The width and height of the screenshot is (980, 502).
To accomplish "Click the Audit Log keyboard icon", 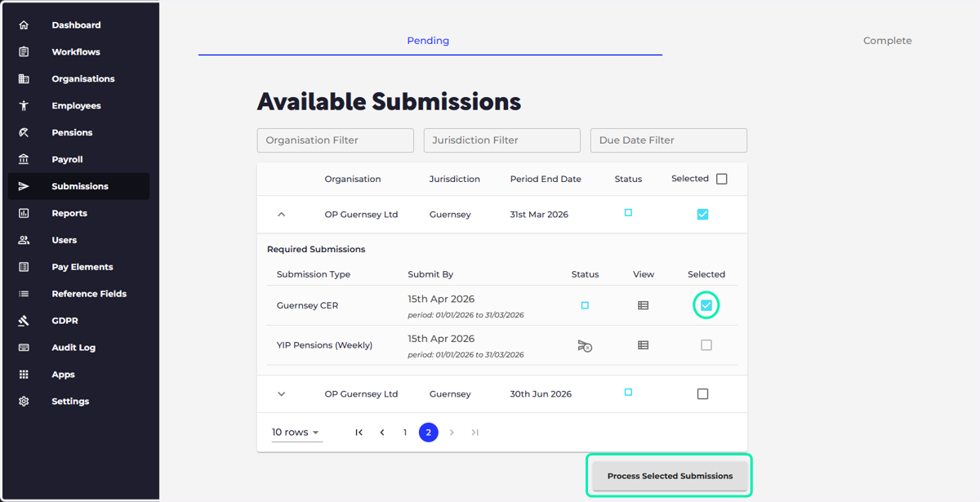I will tap(24, 348).
